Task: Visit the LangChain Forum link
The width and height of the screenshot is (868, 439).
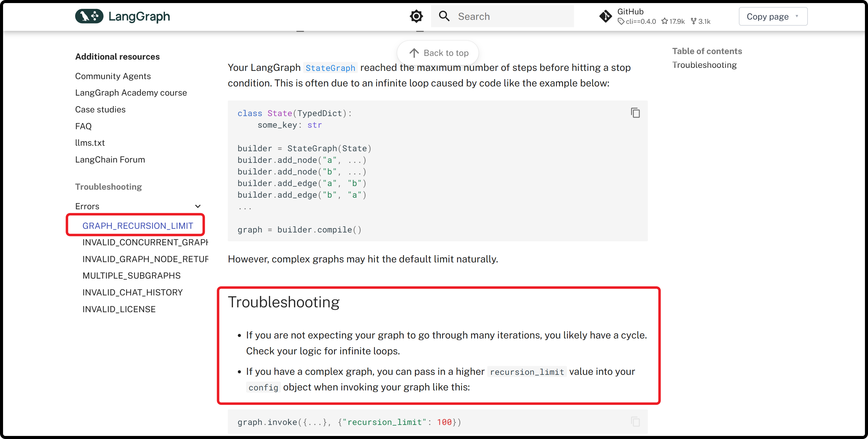Action: pos(110,159)
